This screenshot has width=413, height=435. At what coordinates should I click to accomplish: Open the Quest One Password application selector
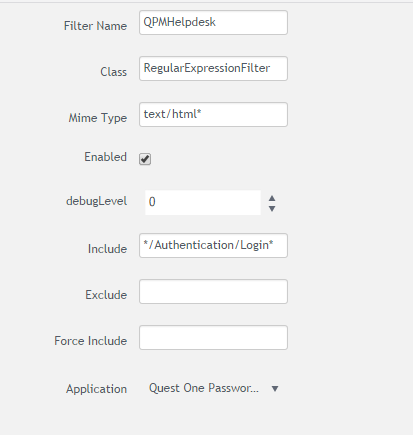(213, 388)
